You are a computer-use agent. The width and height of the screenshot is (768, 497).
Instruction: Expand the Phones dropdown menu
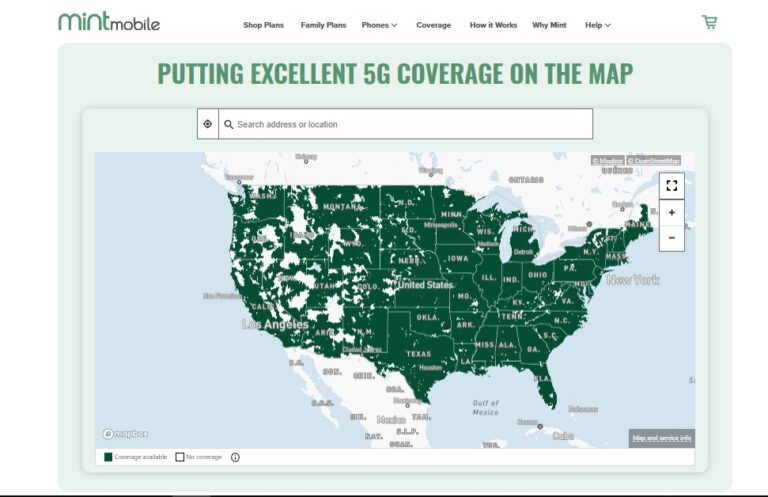click(380, 25)
